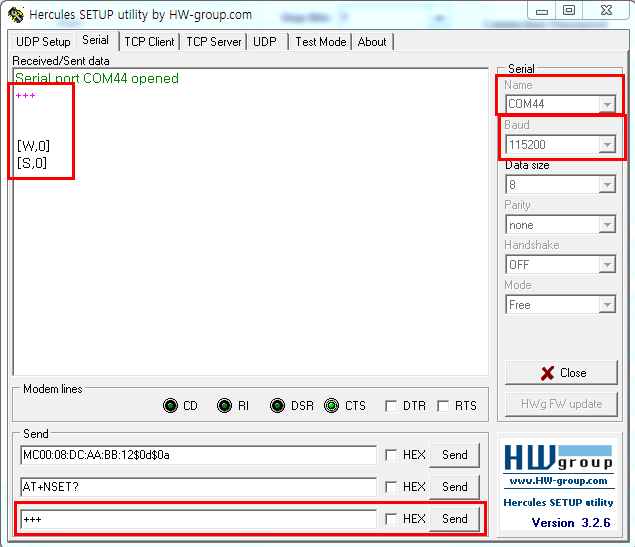Toggle the RTS checkbox
The height and width of the screenshot is (547, 635).
[x=443, y=406]
